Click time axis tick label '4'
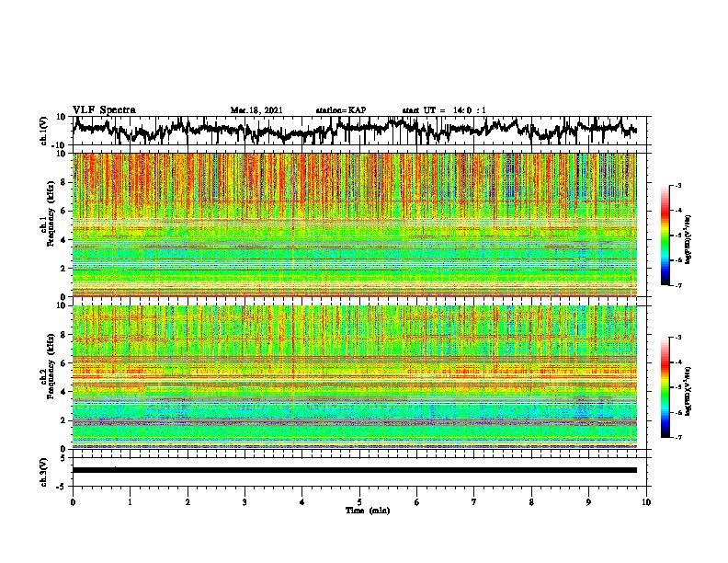 click(302, 502)
